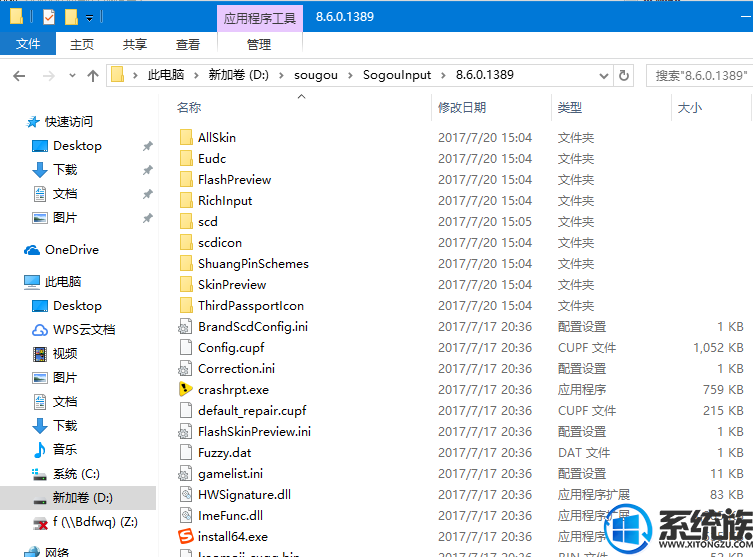The width and height of the screenshot is (753, 557).
Task: Select the crashrpt.exe application icon
Action: pyautogui.click(x=185, y=389)
